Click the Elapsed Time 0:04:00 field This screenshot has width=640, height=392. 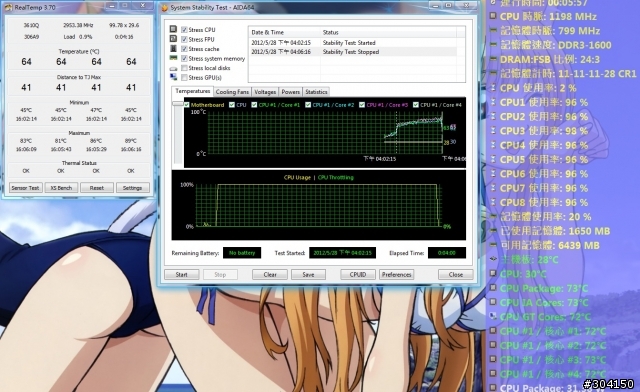coord(447,253)
